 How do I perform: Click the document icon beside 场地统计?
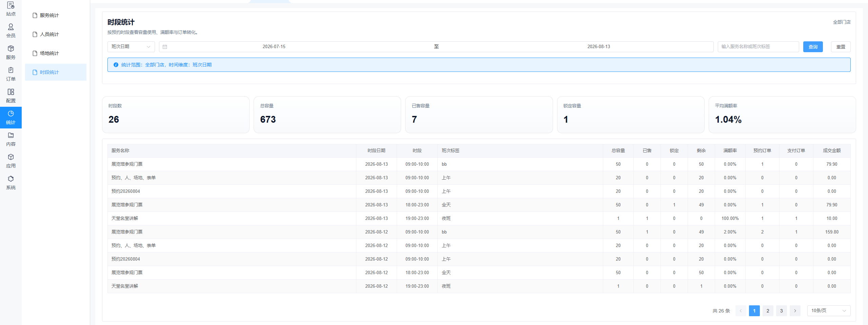coord(35,53)
